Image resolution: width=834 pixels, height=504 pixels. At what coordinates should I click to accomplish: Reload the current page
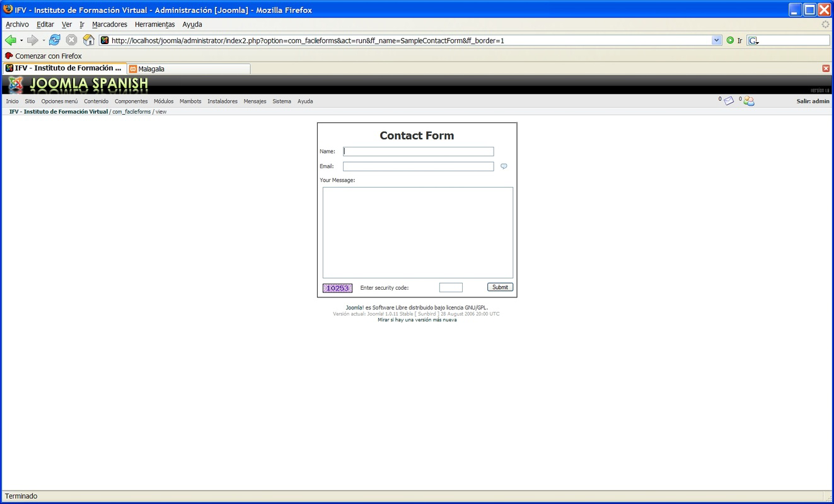[54, 40]
